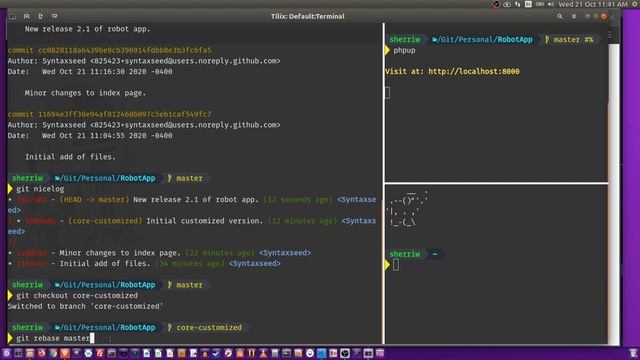The width and height of the screenshot is (640, 360).
Task: Open the Tilix search icon
Action: 560,16
